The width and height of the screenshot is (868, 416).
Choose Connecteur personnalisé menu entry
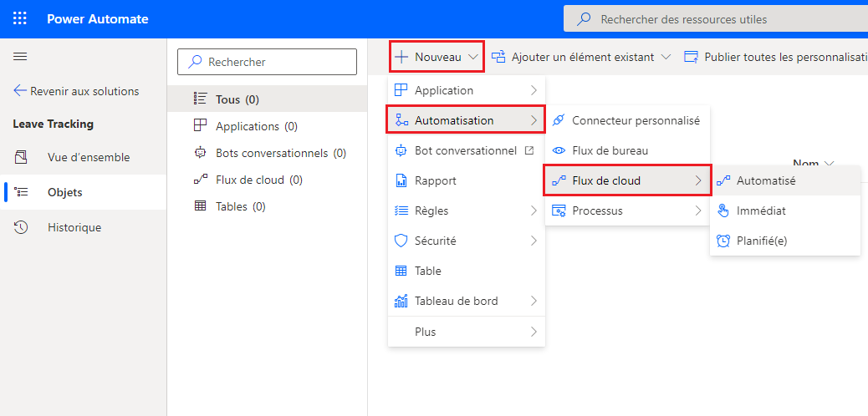(627, 120)
